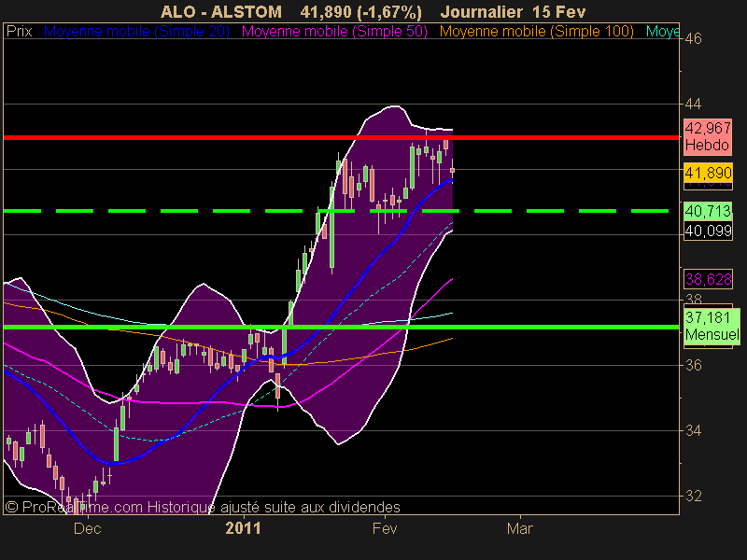
Task: Click the "ALO - ALSTOM" chart title
Action: pos(221,11)
